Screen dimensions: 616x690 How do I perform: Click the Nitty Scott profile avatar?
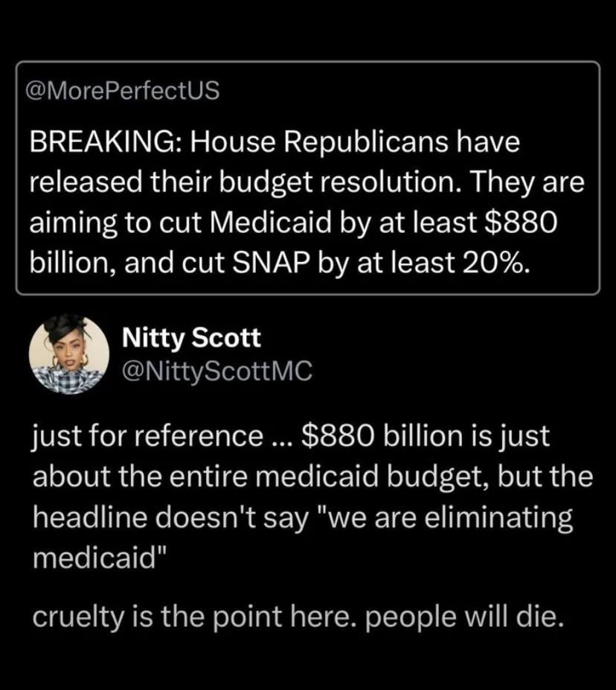(69, 353)
